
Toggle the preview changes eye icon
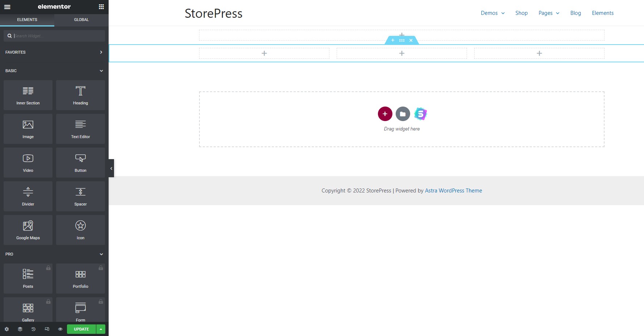click(x=60, y=329)
